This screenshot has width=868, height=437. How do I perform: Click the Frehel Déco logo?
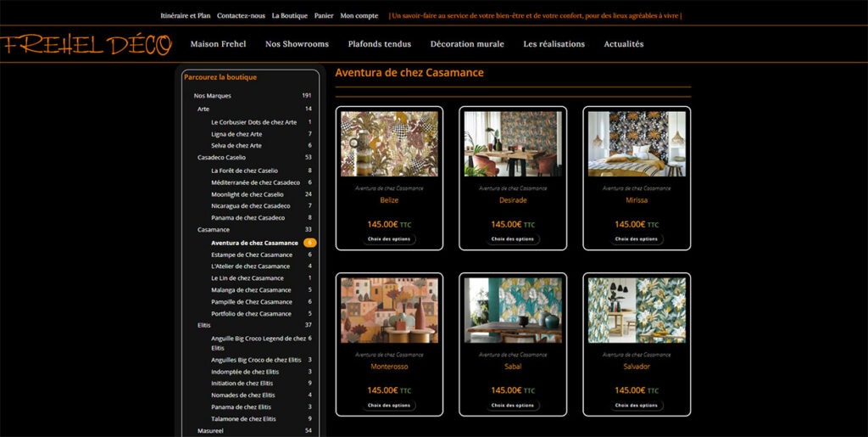click(x=86, y=44)
